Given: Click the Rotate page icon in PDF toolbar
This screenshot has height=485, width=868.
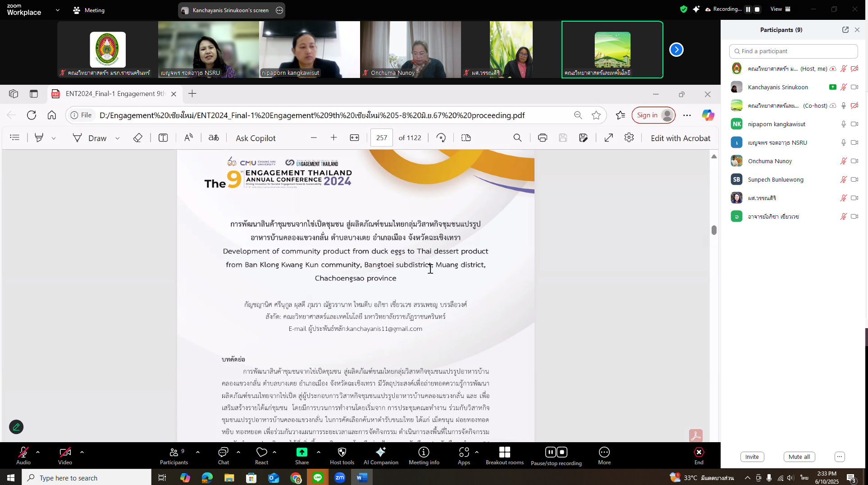Looking at the screenshot, I should 441,138.
